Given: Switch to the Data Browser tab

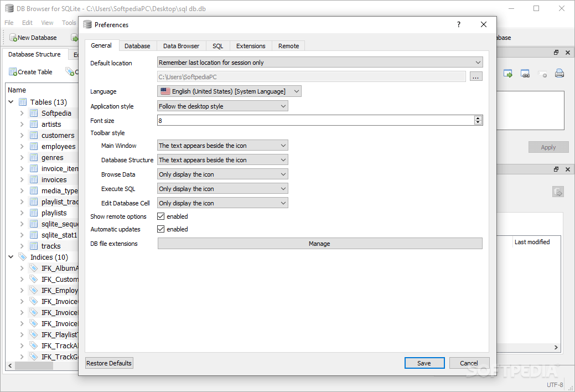Looking at the screenshot, I should tap(181, 46).
